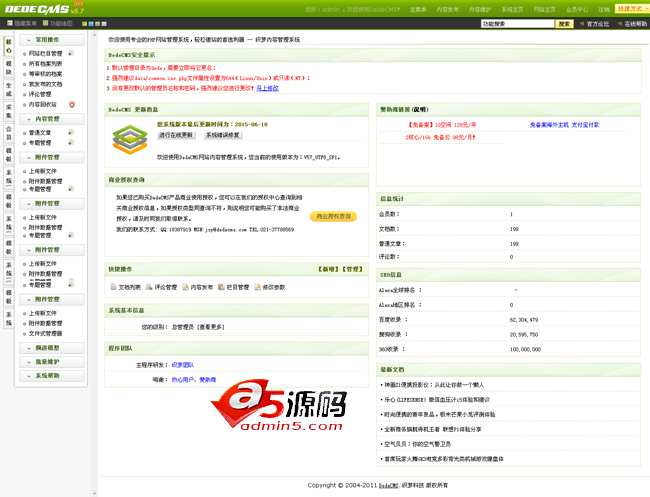Image resolution: width=650 pixels, height=497 pixels.
Task: Collapse the 内容管理 sidebar section
Action: tap(51, 119)
